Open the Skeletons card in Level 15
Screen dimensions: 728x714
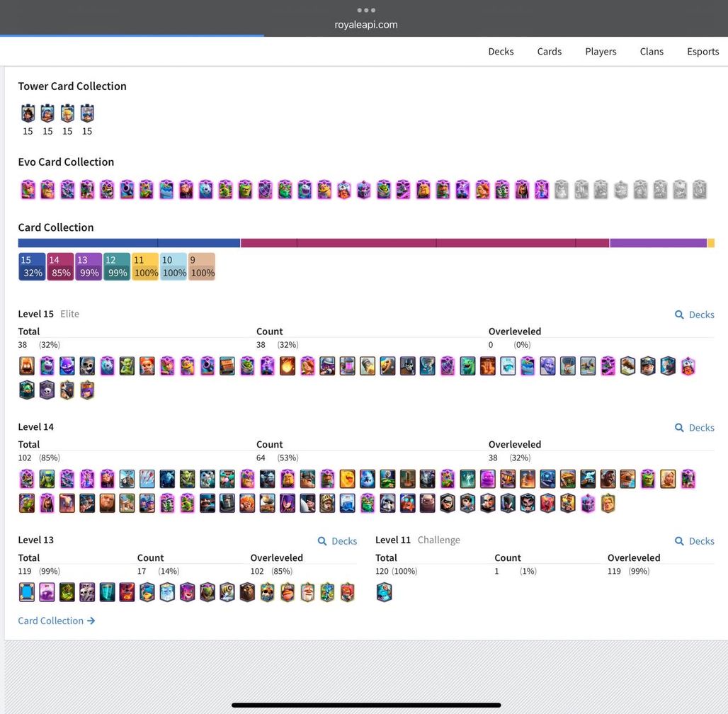(x=87, y=366)
